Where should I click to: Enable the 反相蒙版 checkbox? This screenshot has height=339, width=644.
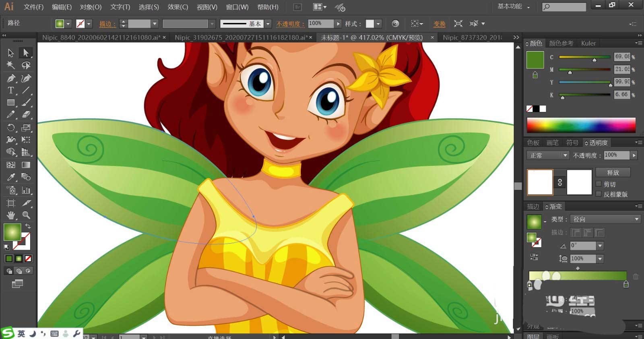click(599, 194)
